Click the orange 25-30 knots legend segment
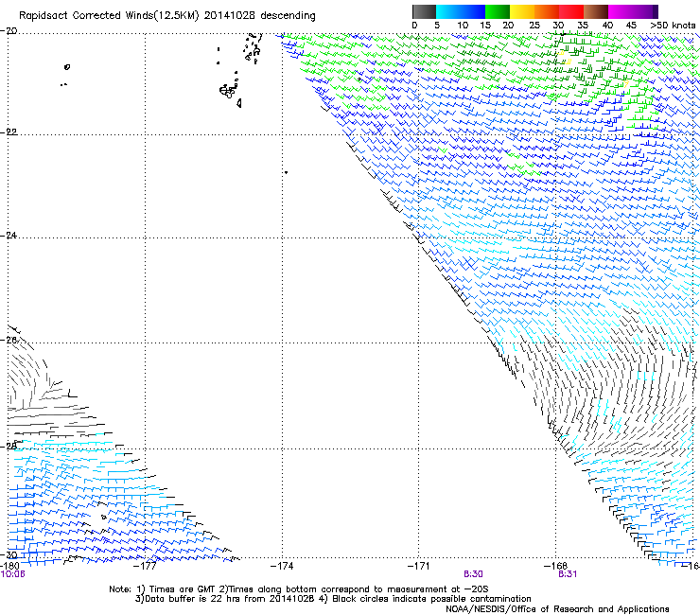 pos(547,11)
